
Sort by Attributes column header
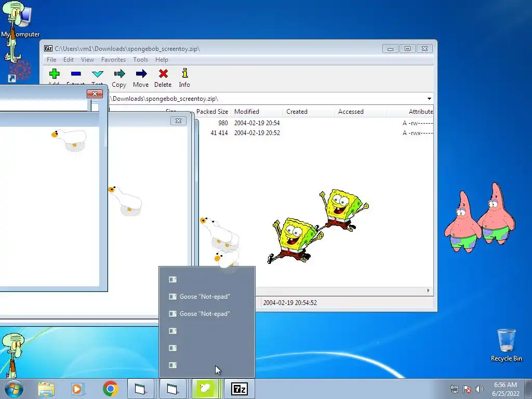(x=410, y=112)
